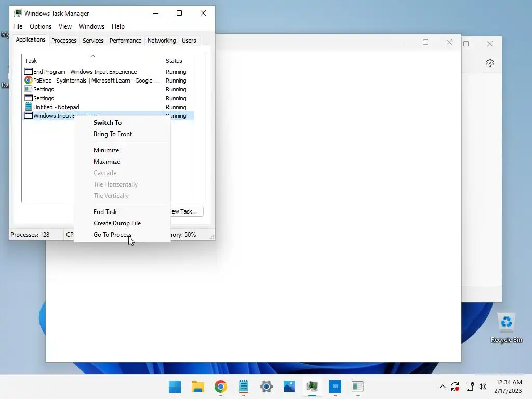532x399 pixels.
Task: Open the Windows Start menu
Action: (175, 387)
